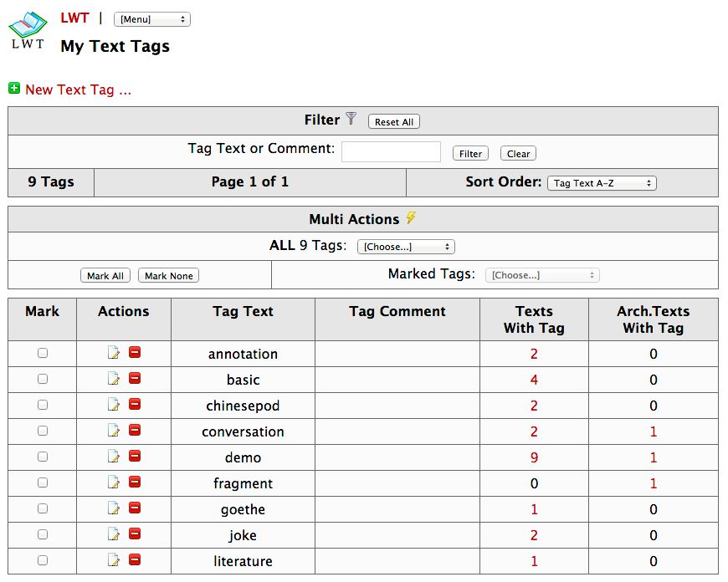Focus the Tag Text or Comment field
Image resolution: width=728 pixels, height=582 pixels.
pos(391,151)
